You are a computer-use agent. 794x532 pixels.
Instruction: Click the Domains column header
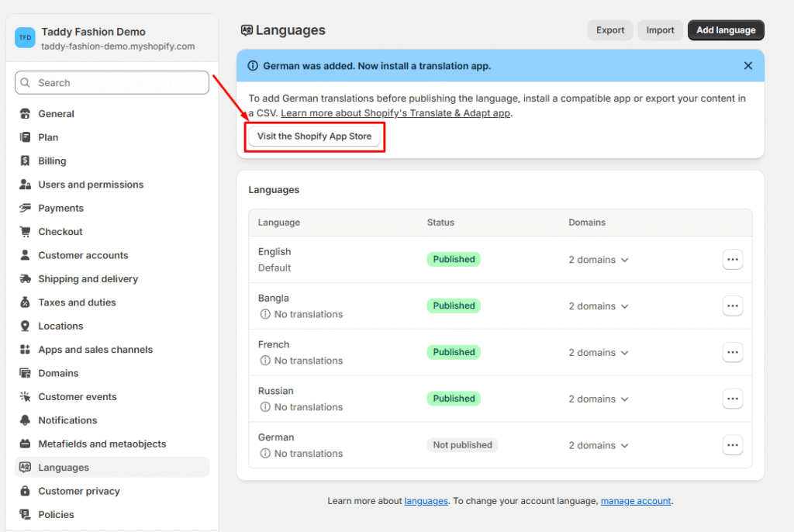(587, 223)
